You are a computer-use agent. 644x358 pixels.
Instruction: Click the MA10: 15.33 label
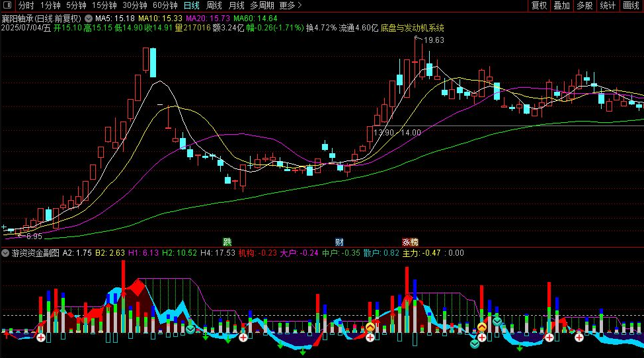[x=160, y=18]
